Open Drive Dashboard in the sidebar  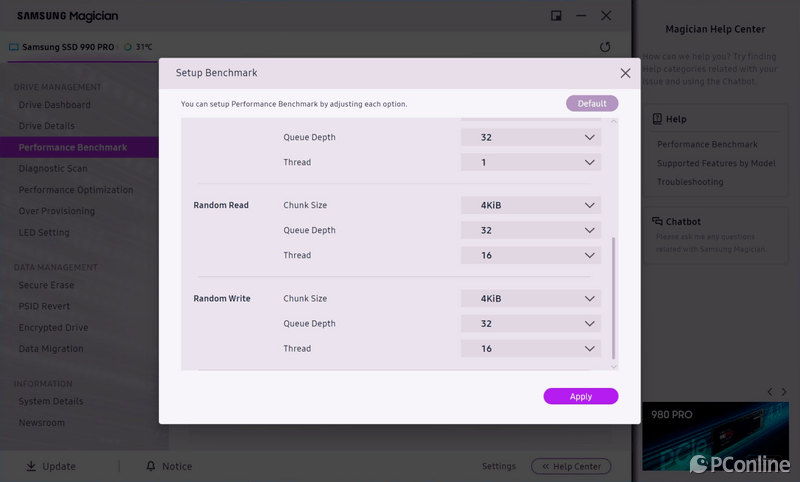pyautogui.click(x=54, y=105)
